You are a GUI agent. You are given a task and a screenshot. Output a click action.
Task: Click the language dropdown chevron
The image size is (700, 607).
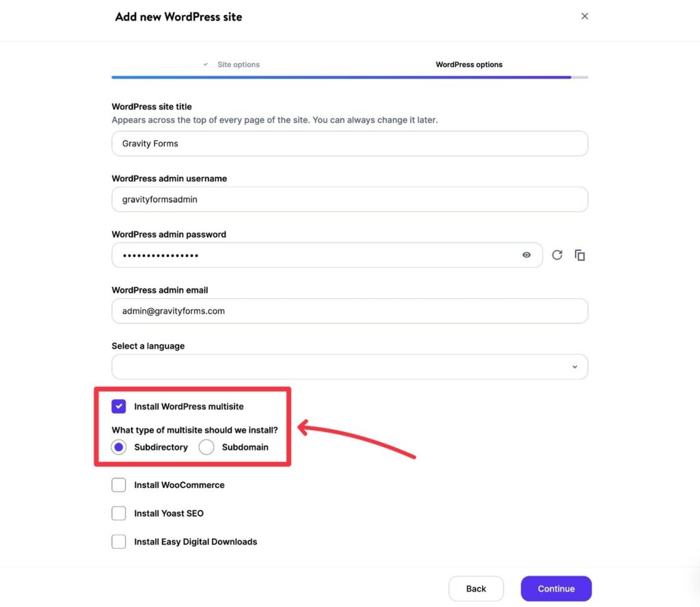point(574,366)
